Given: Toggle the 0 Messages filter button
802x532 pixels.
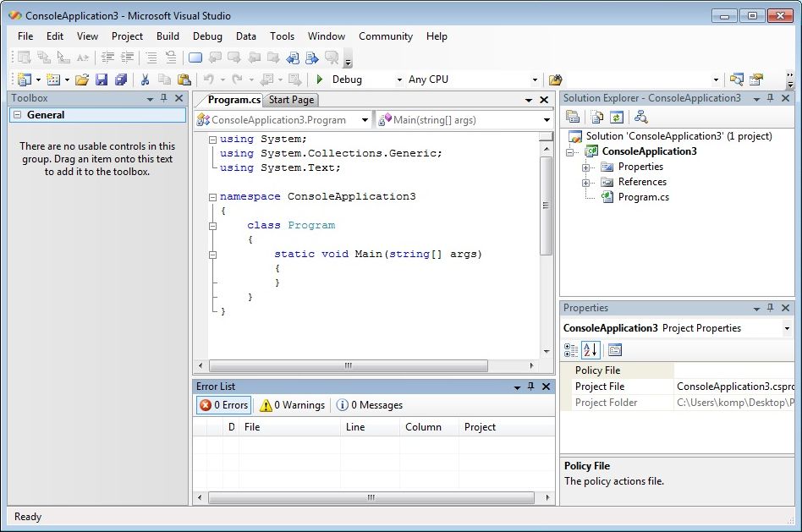Looking at the screenshot, I should click(x=370, y=405).
